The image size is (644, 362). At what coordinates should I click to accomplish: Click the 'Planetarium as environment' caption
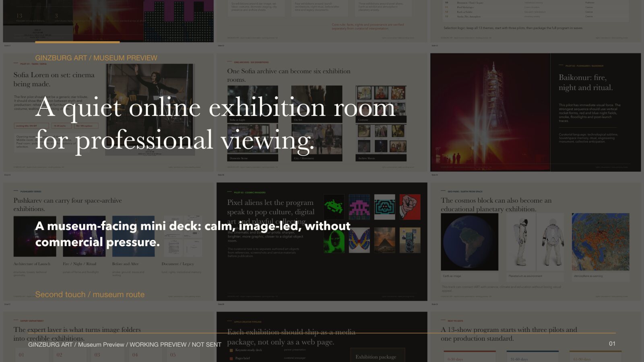(x=525, y=276)
